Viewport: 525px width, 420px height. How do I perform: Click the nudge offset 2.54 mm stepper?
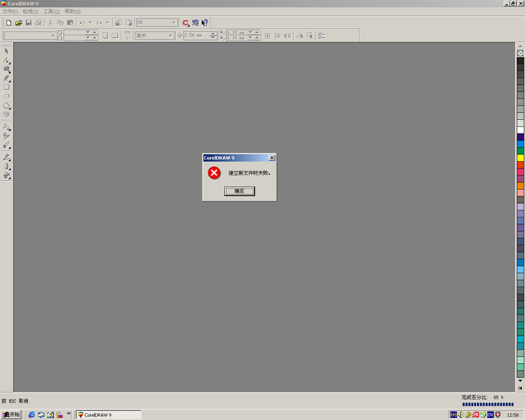(x=213, y=35)
